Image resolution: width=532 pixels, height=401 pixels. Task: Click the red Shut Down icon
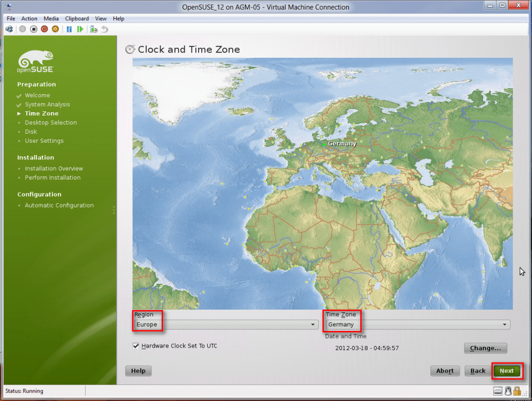pyautogui.click(x=44, y=29)
